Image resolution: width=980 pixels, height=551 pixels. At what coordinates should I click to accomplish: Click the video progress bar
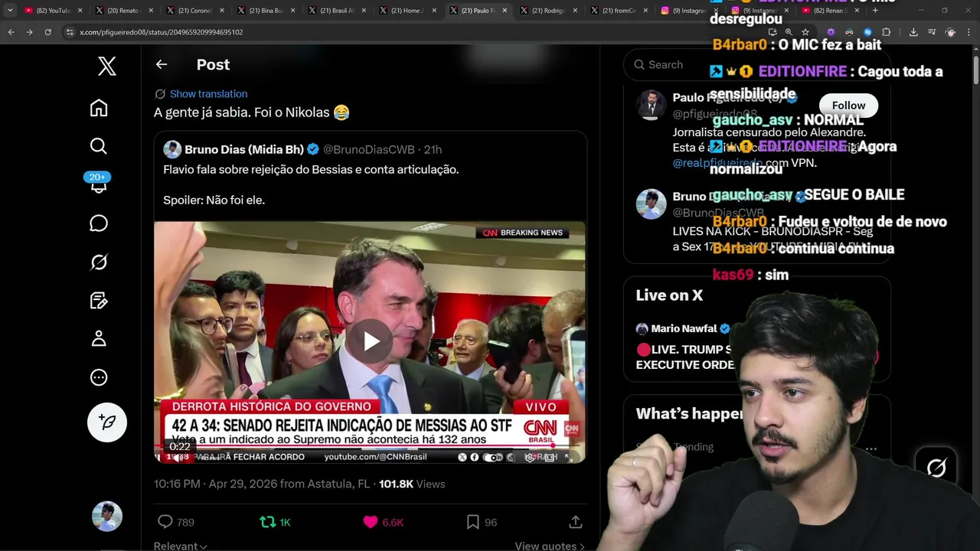(x=370, y=446)
